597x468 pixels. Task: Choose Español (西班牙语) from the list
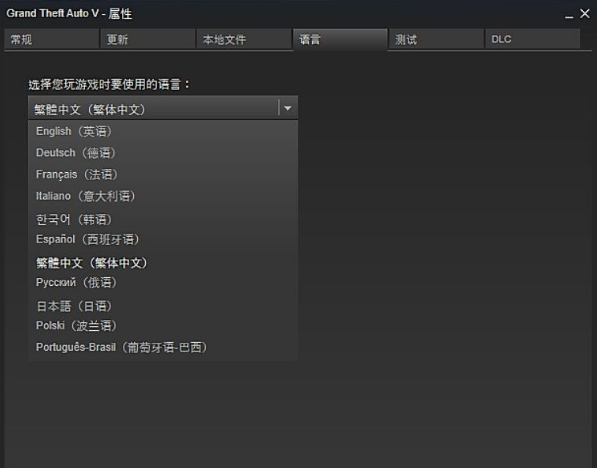[163, 239]
